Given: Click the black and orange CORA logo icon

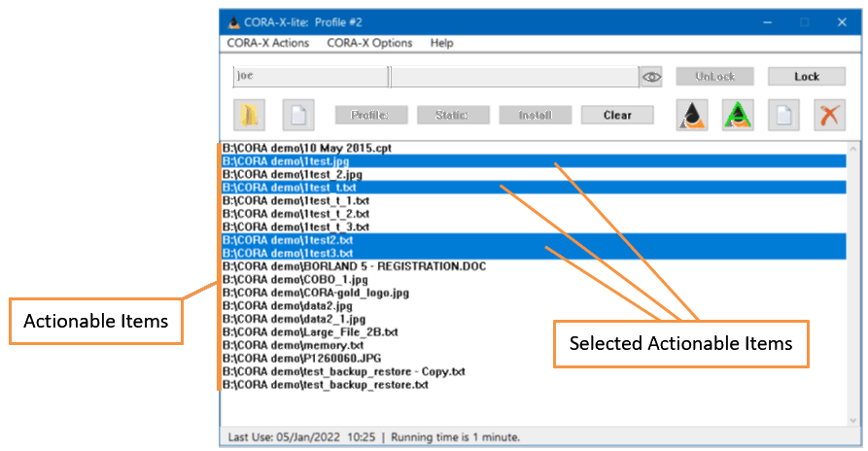Looking at the screenshot, I should [x=691, y=115].
